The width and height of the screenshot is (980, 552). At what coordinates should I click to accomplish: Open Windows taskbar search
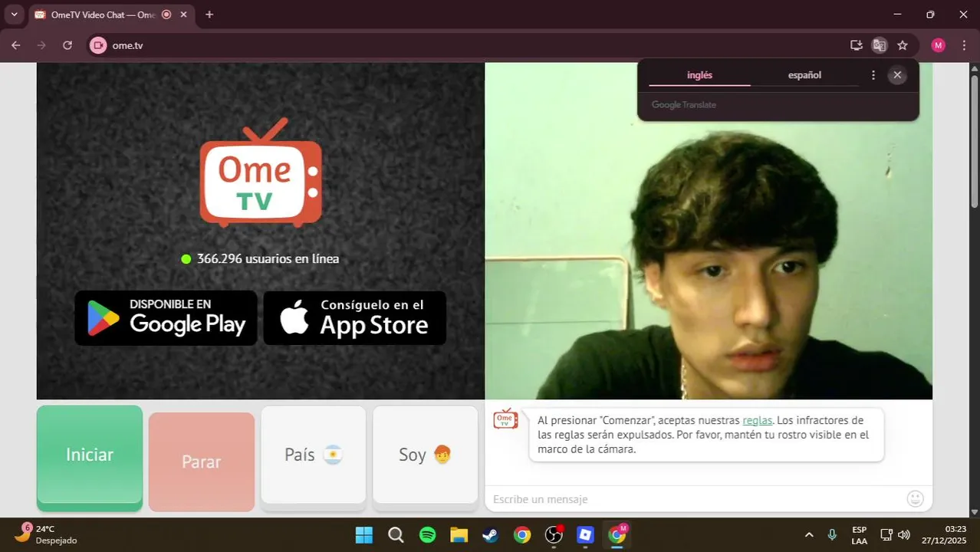point(396,535)
